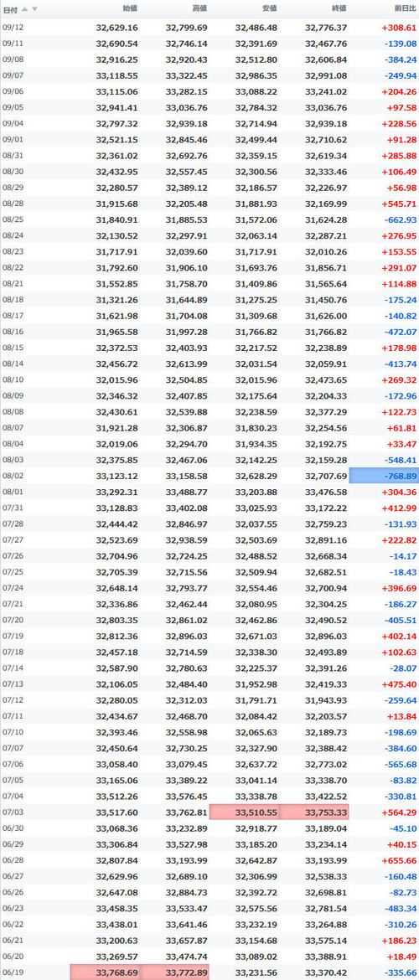The height and width of the screenshot is (980, 419).
Task: Select the pink highlighted open 33,768.69
Action: pyautogui.click(x=105, y=972)
